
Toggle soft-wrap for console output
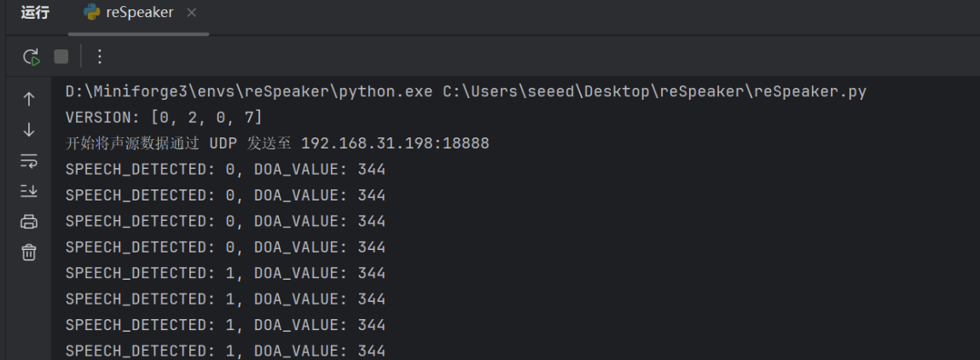point(29,160)
